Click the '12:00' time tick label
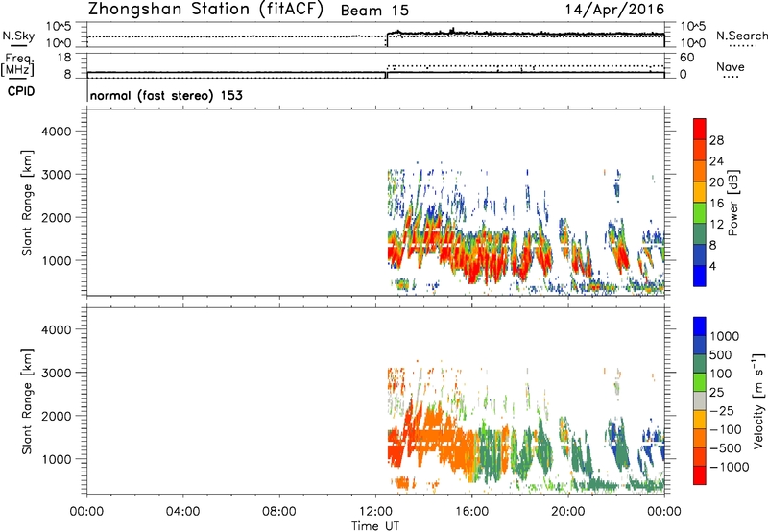The image size is (768, 532). click(x=375, y=512)
